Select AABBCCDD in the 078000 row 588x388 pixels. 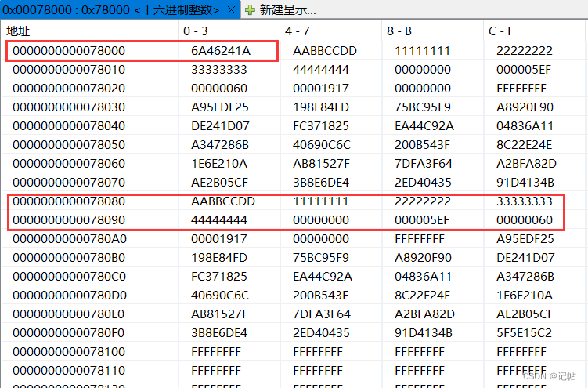coord(325,51)
